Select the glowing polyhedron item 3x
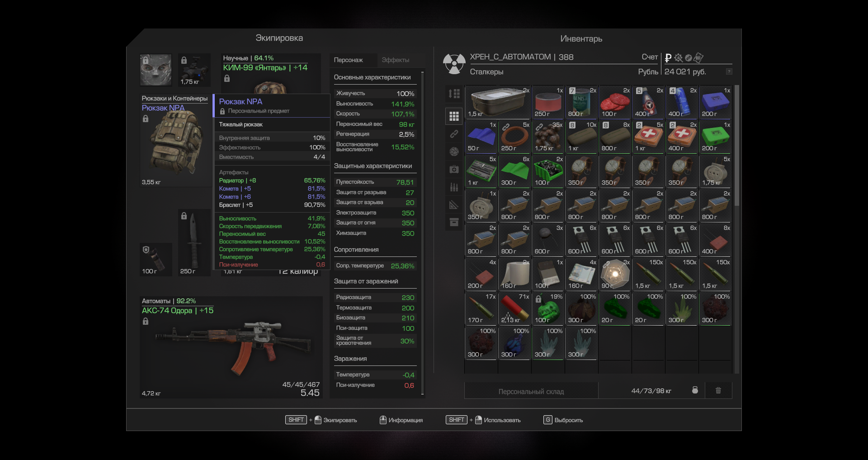 click(x=615, y=274)
